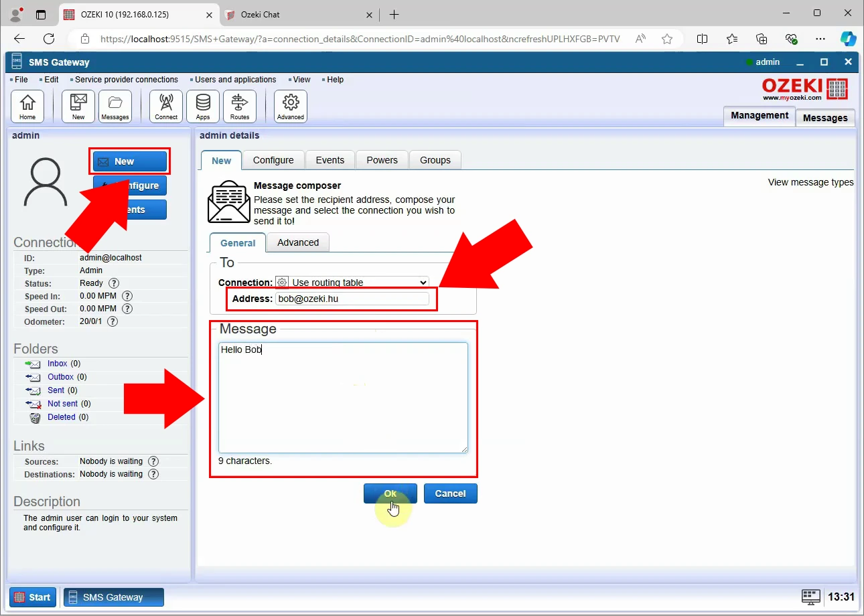Viewport: 864px width, 616px height.
Task: Click the Sources help question mark icon
Action: click(153, 461)
